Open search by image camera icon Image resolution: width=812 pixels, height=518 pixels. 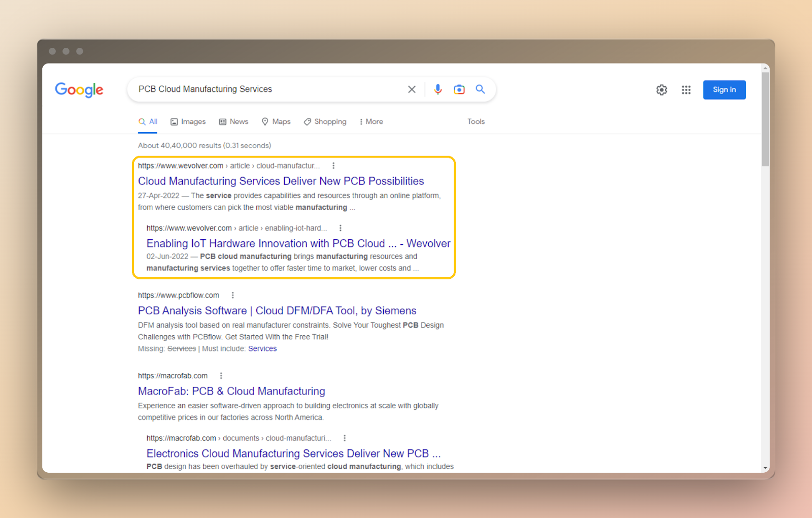click(459, 89)
